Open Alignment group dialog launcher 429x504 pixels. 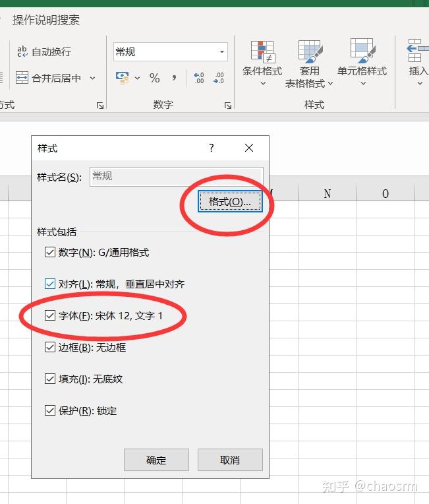(x=100, y=106)
